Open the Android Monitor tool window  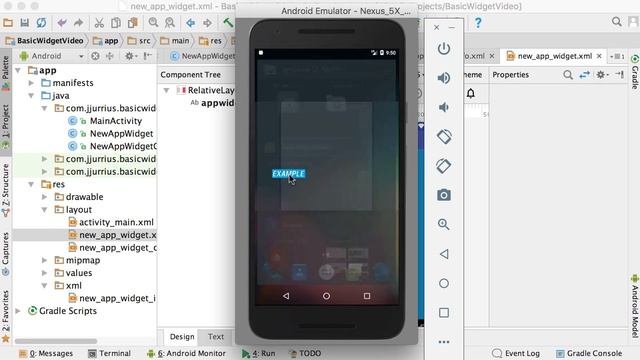tap(186, 353)
